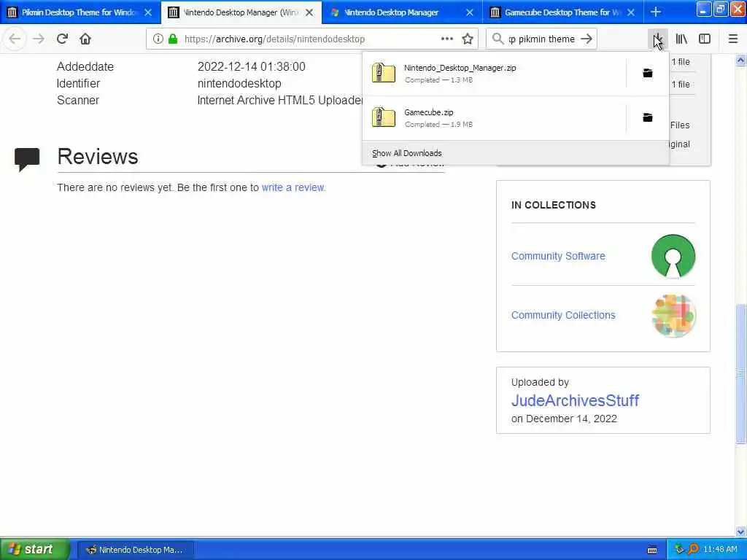The height and width of the screenshot is (560, 747).
Task: Click the Reviews speech bubble icon
Action: pyautogui.click(x=27, y=159)
